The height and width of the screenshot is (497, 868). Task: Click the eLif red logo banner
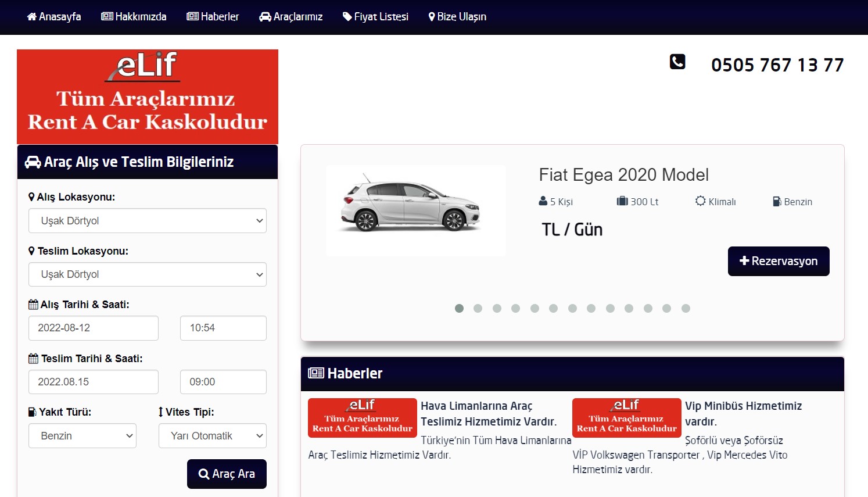tap(148, 96)
